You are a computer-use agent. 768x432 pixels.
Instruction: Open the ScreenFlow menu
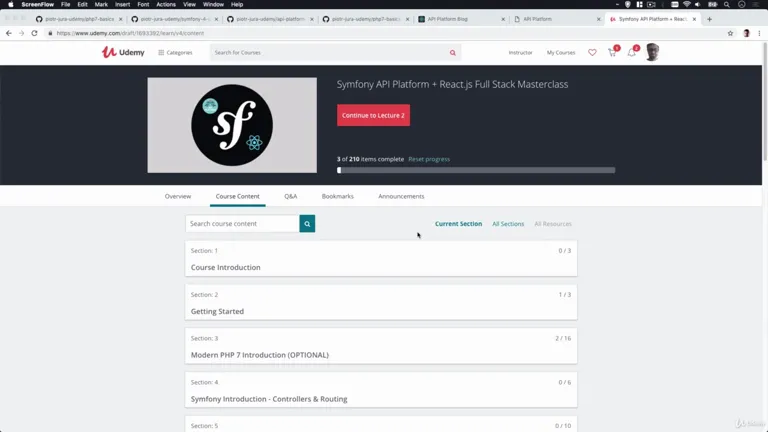37,4
